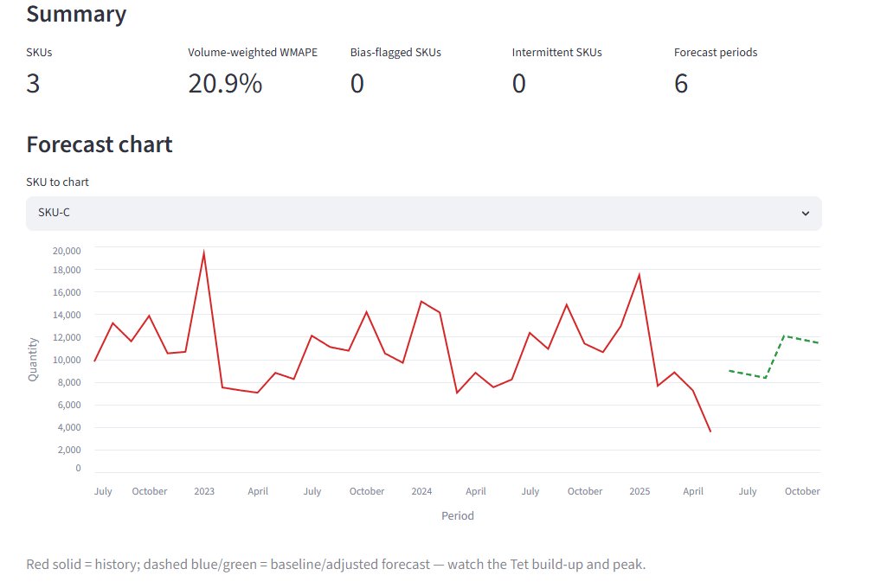Click the 2024 x-axis label
Image resolution: width=874 pixels, height=588 pixels.
tap(421, 491)
